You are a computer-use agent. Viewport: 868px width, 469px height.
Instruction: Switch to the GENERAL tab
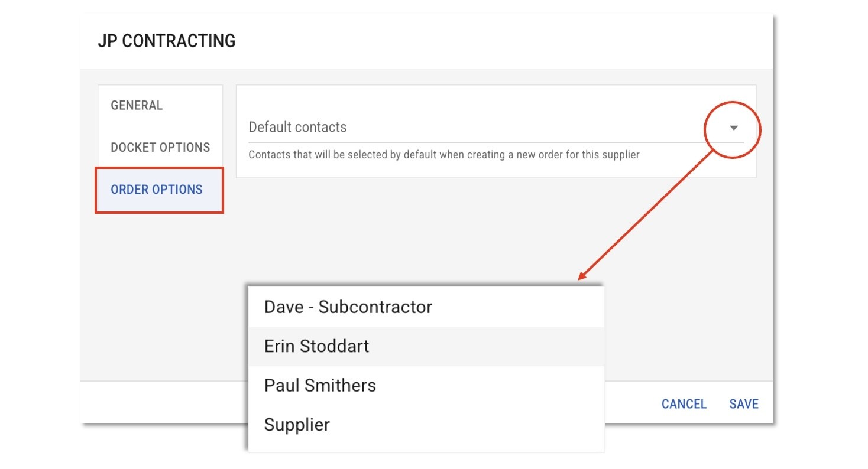coord(137,106)
